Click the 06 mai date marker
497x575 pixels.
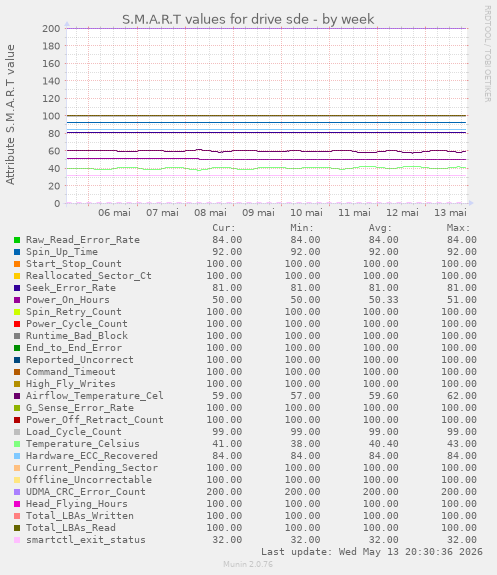(114, 213)
